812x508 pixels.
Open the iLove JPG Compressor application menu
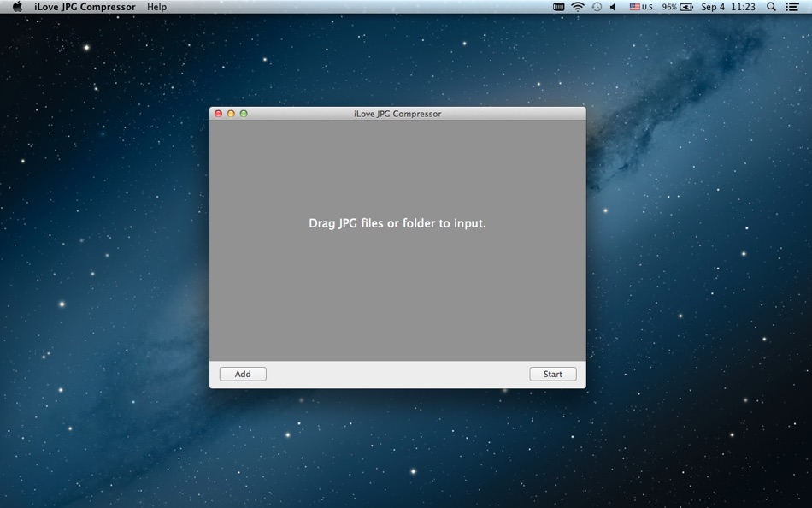[x=85, y=7]
